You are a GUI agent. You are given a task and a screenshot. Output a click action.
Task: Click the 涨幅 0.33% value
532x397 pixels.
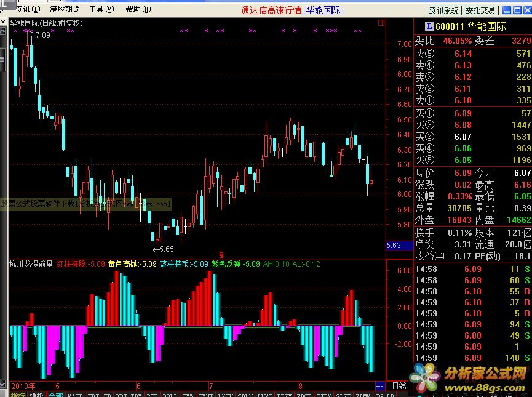pos(459,196)
